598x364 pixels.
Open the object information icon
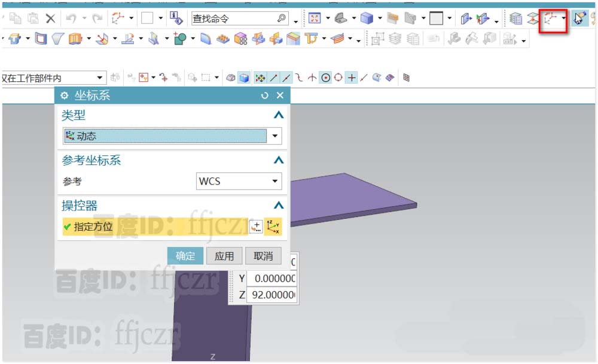pyautogui.click(x=176, y=18)
